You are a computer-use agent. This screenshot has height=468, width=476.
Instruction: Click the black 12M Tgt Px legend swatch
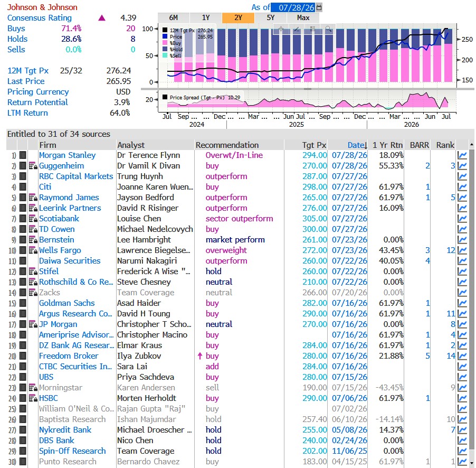pyautogui.click(x=165, y=30)
